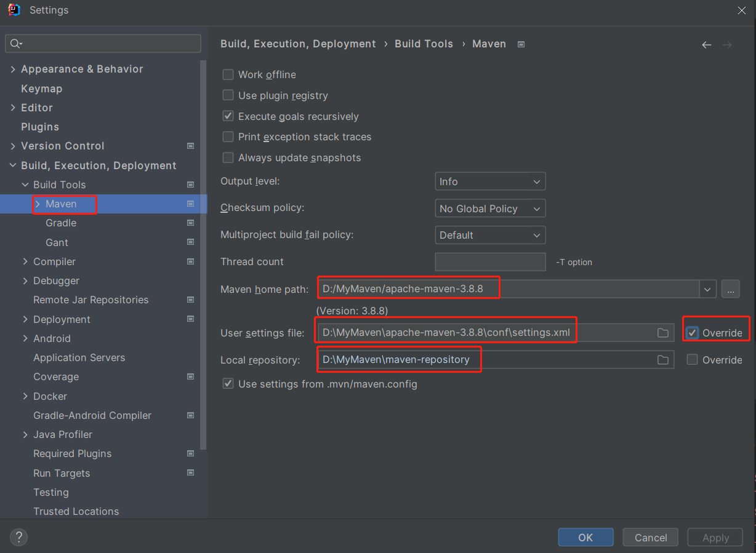The image size is (756, 553).
Task: Open the Plugins settings page
Action: tap(40, 127)
